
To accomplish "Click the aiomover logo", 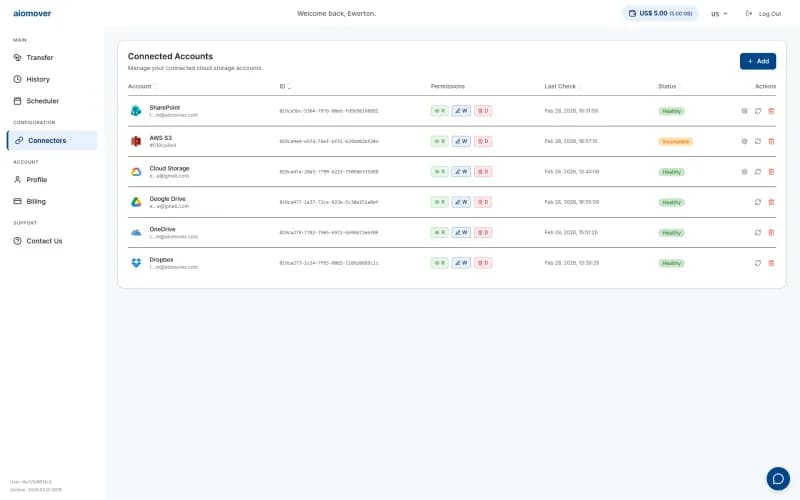I will point(32,13).
